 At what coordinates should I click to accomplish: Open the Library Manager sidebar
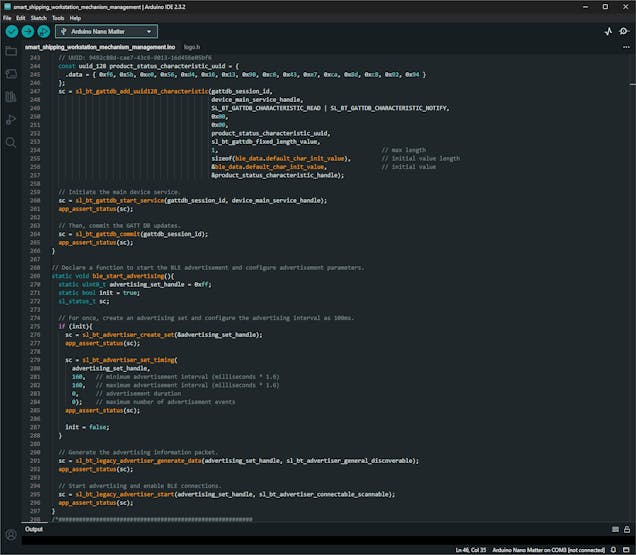(x=11, y=97)
